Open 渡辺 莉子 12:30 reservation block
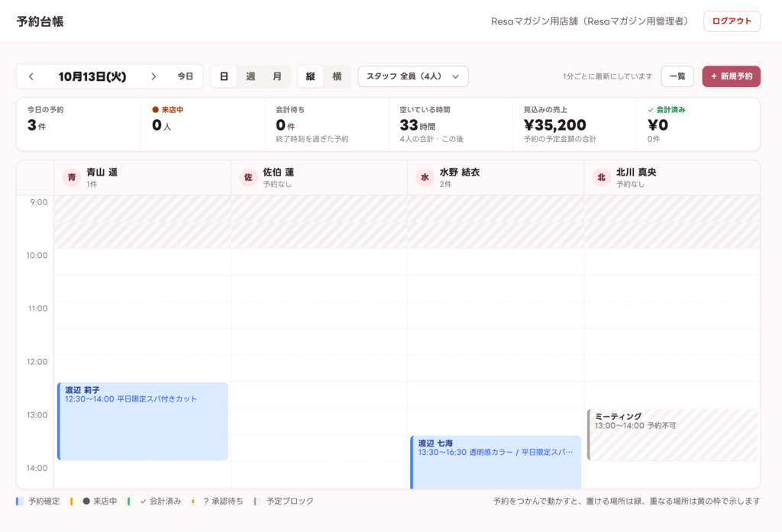This screenshot has width=782, height=532. click(143, 421)
